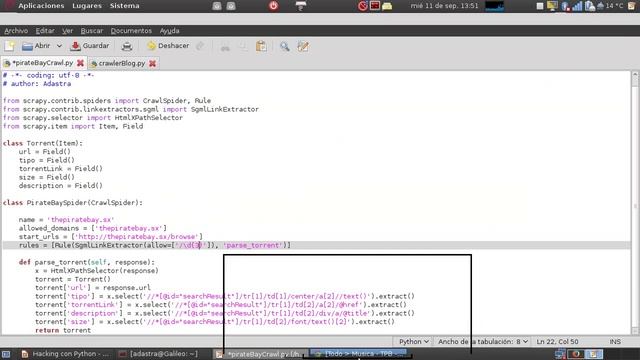Click the 'allowed_domains' code line
The width and height of the screenshot is (640, 360).
(x=93, y=228)
